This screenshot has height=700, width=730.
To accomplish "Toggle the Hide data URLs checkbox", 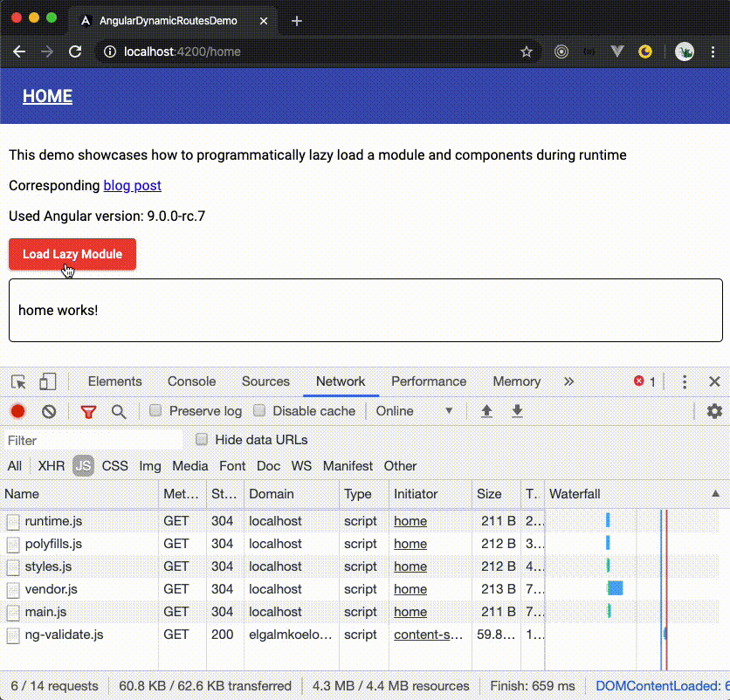I will (x=202, y=440).
